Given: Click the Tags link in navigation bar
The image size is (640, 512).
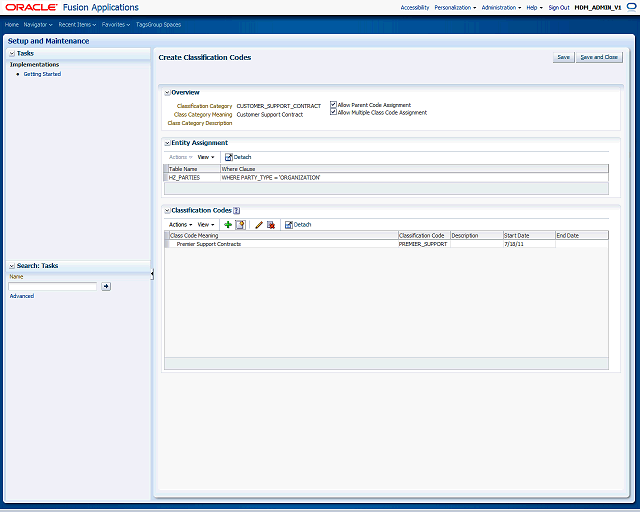Looking at the screenshot, I should pos(142,24).
